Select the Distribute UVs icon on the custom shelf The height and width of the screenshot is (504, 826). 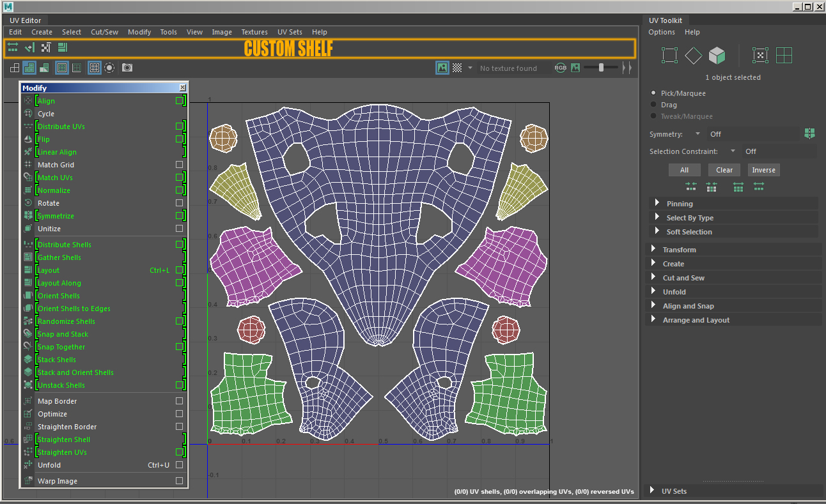click(x=13, y=47)
